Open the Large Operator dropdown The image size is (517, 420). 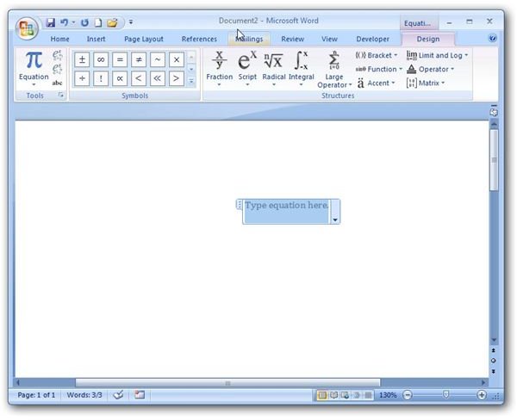coord(334,70)
